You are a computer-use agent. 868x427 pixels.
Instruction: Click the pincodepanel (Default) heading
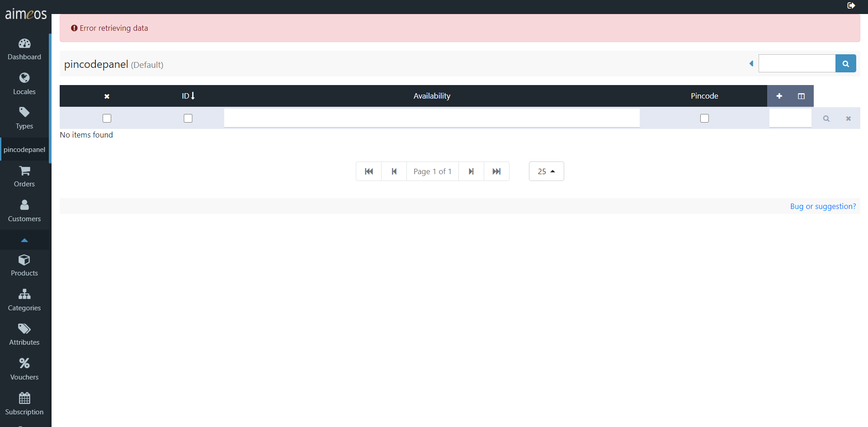113,64
